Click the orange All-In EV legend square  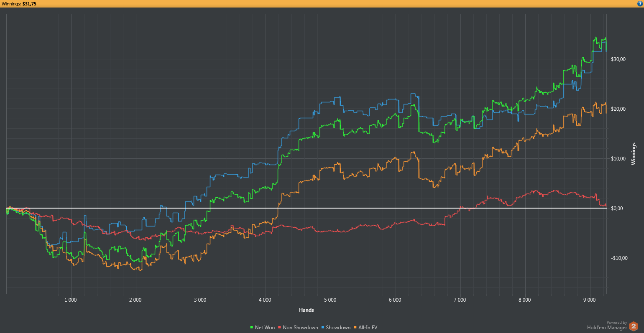[355, 328]
